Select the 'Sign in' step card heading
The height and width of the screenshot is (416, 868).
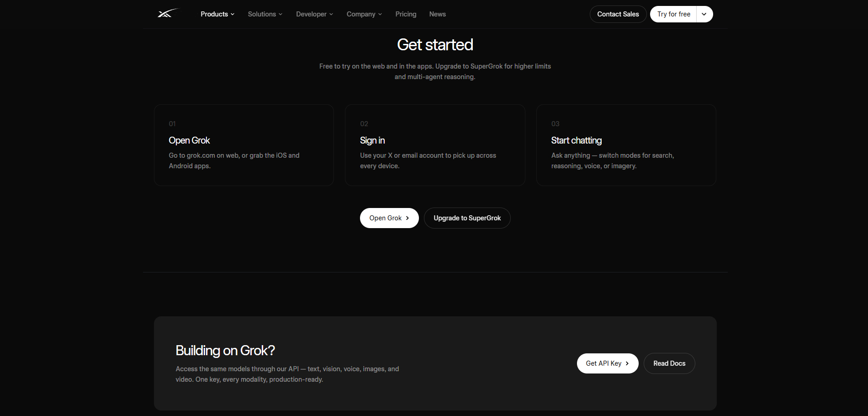point(372,140)
